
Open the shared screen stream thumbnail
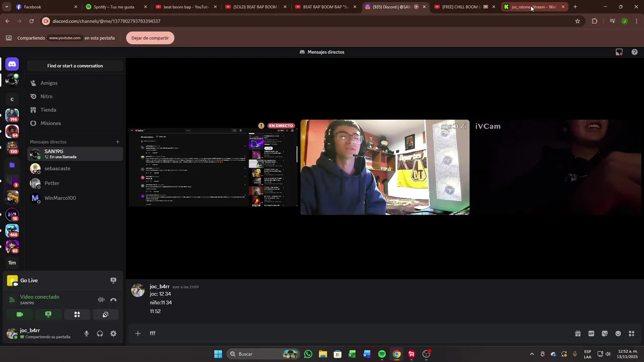pos(213,167)
